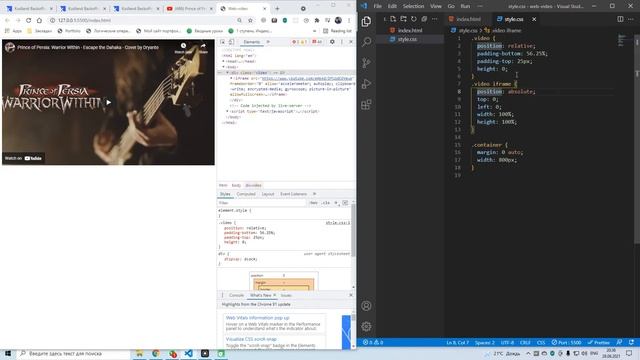Open Chrome extensions puzzle icon

coord(317,20)
